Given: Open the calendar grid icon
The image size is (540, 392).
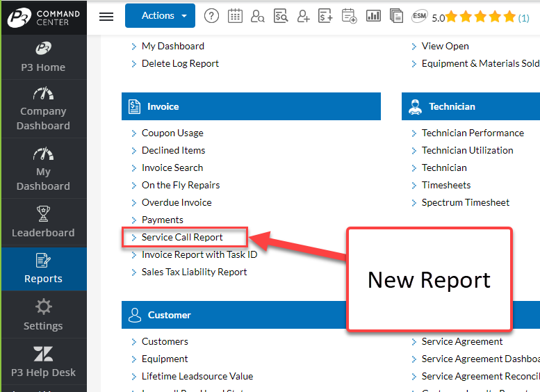Looking at the screenshot, I should point(235,16).
